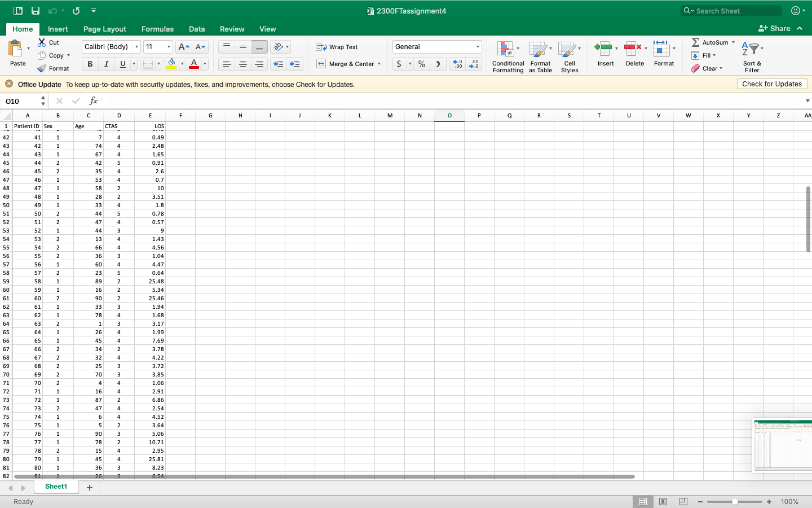Set top vertical alignment
This screenshot has width=812, height=508.
pyautogui.click(x=227, y=47)
